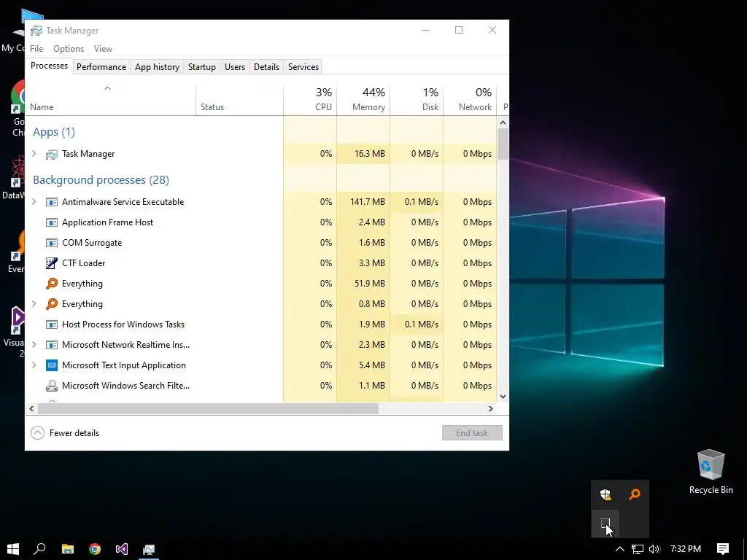
Task: Switch to the Details tab
Action: pos(266,67)
